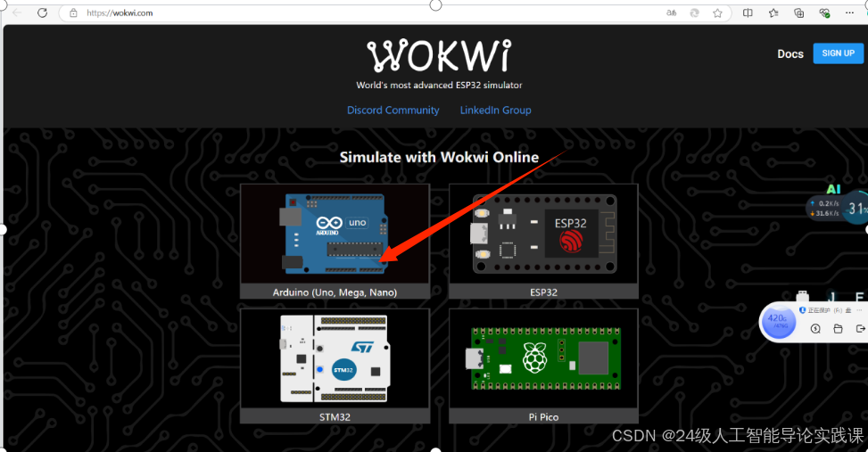Click the STM32 label under the board
Image resolution: width=868 pixels, height=452 pixels.
coord(335,417)
